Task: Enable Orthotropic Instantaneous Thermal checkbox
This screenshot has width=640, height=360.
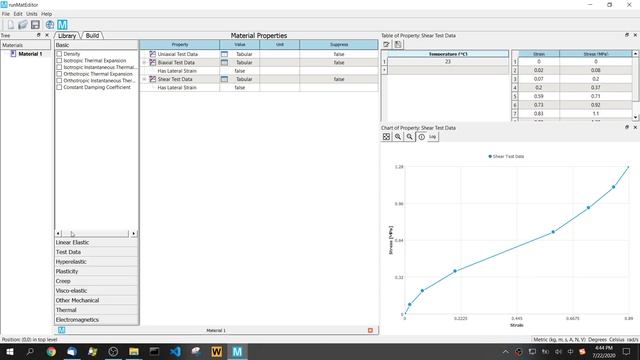Action: 59,80
